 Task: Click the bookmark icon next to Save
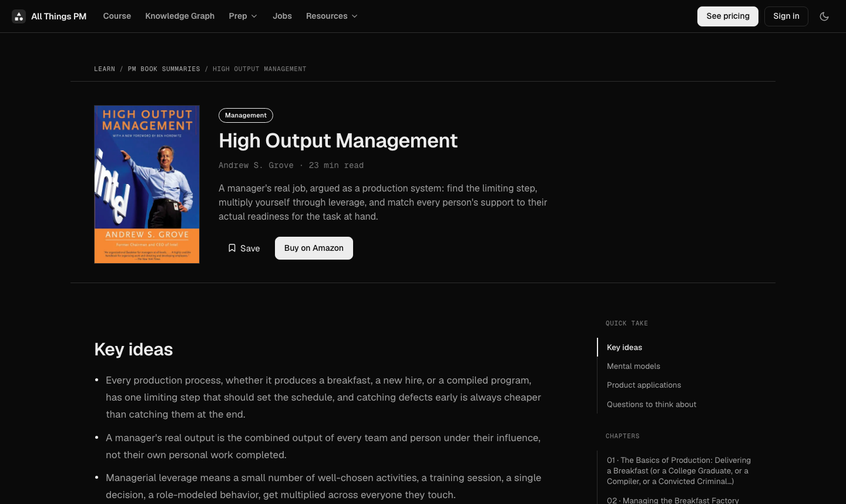pos(232,248)
